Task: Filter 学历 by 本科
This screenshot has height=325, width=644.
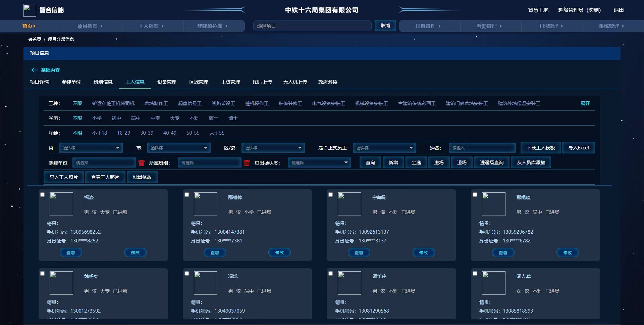Action: coord(194,118)
